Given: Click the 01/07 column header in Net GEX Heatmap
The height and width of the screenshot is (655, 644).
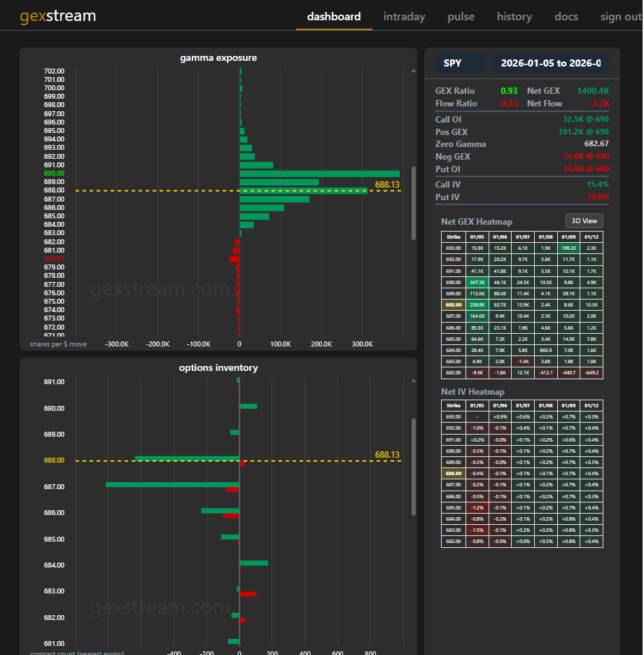Looking at the screenshot, I should pyautogui.click(x=523, y=237).
